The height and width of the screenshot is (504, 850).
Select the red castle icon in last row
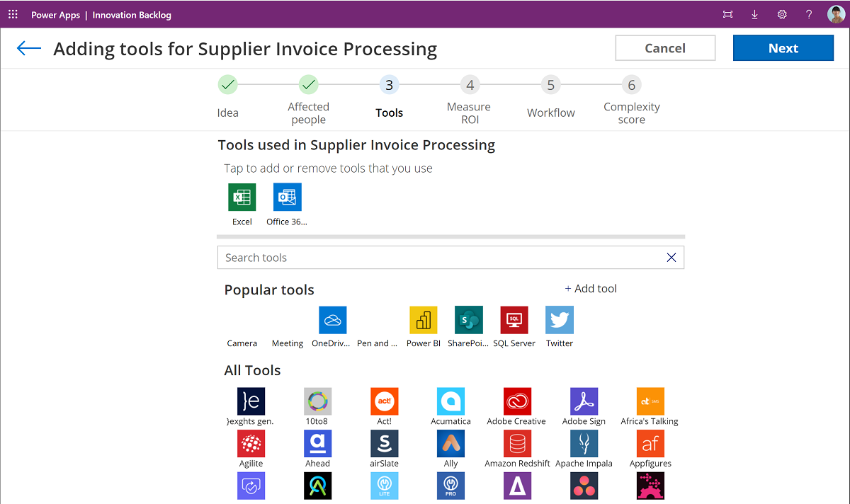point(650,486)
